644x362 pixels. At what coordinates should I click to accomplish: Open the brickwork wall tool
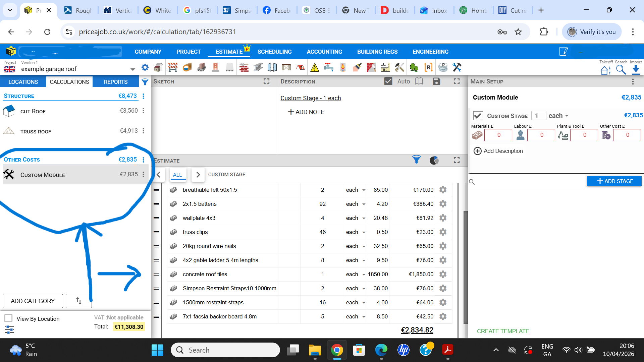[x=244, y=67]
